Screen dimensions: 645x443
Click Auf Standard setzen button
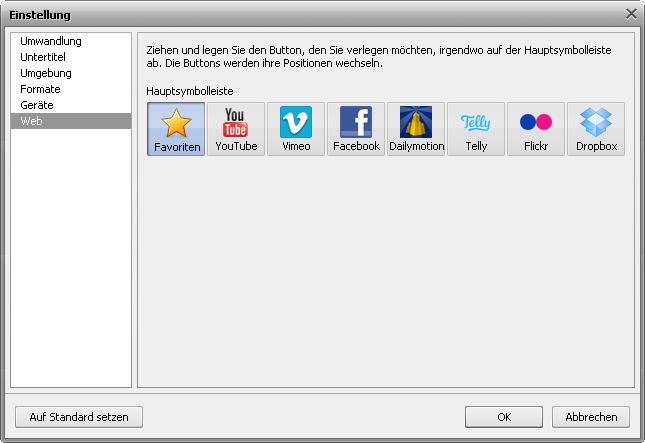(x=79, y=417)
